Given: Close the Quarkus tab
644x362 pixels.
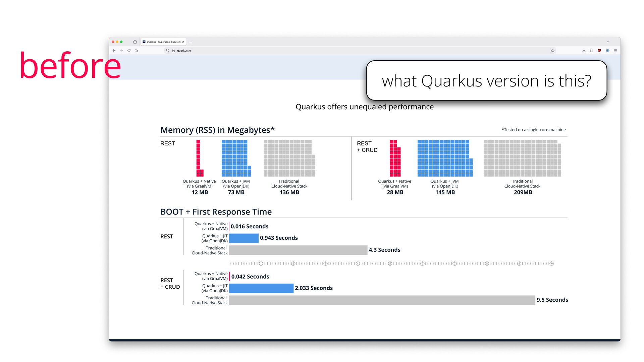Looking at the screenshot, I should pos(183,42).
